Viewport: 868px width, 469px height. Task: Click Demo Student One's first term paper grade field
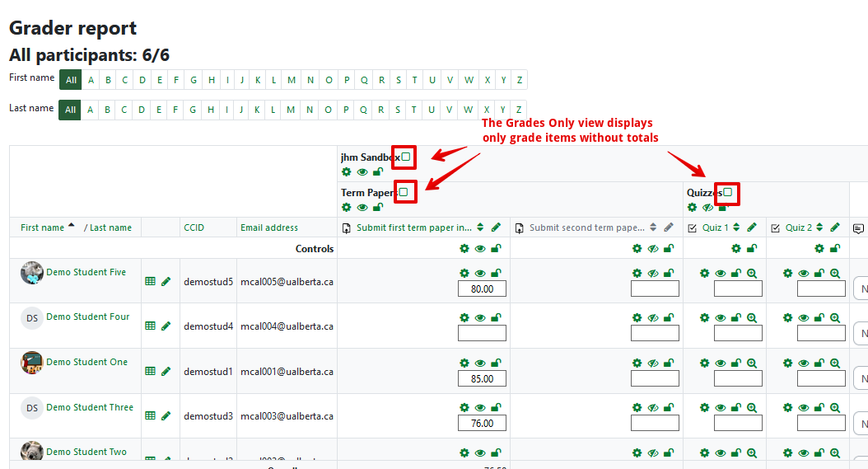pyautogui.click(x=482, y=378)
